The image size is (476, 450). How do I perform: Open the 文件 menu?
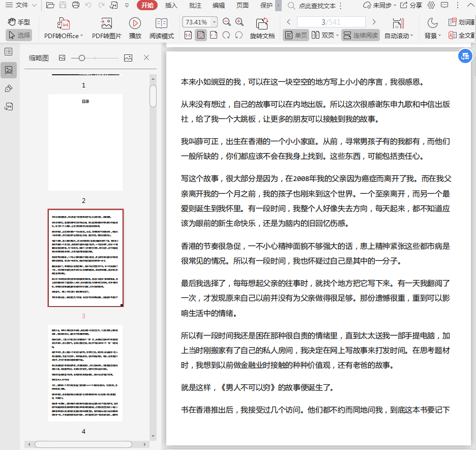(21, 5)
